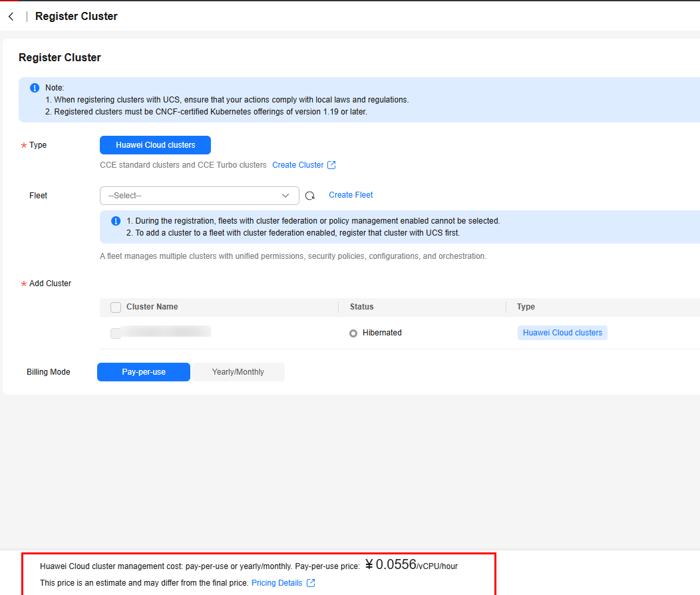Click the Register Cluster section heading
This screenshot has height=595, width=700.
60,58
